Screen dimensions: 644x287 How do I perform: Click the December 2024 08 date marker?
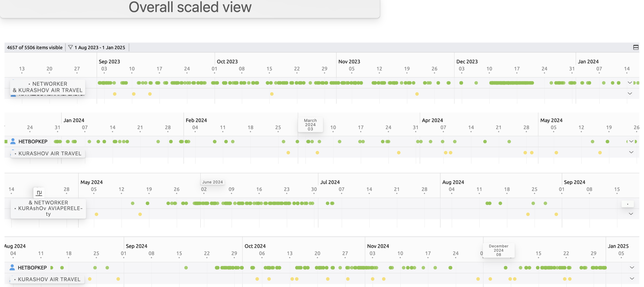(x=498, y=250)
